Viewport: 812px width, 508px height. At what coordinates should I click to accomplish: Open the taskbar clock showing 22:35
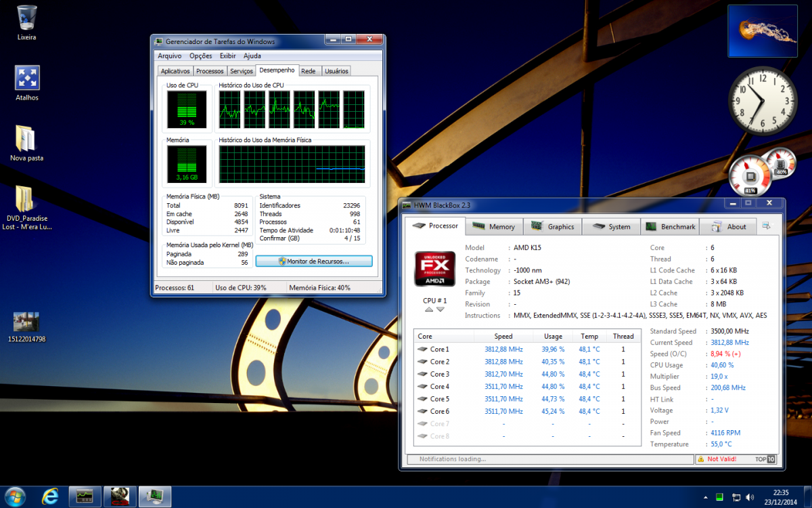[x=780, y=497]
